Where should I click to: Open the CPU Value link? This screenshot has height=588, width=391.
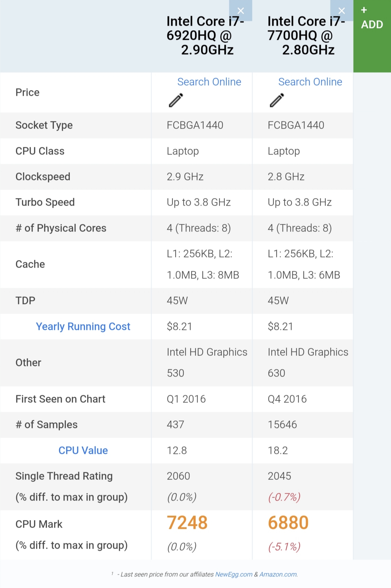[x=83, y=450]
